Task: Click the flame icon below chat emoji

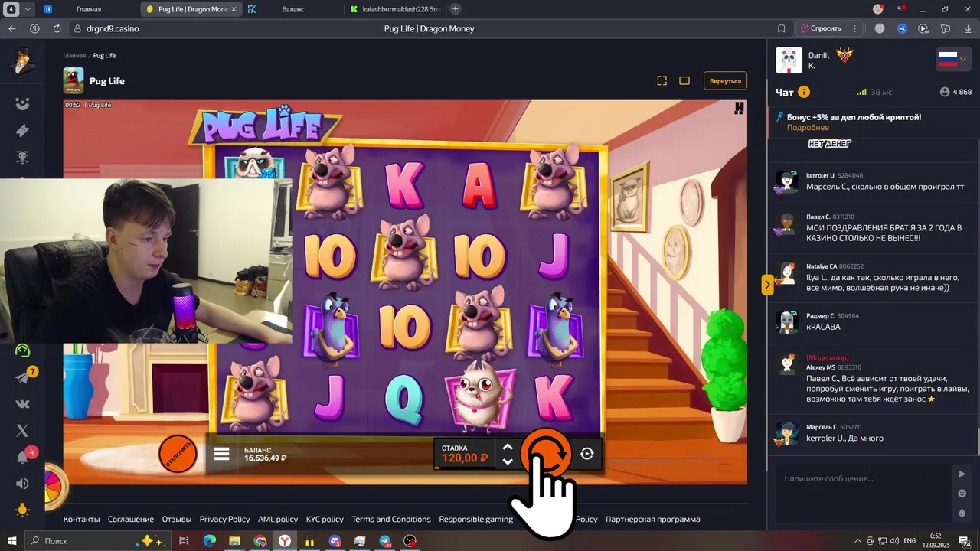Action: point(962,513)
